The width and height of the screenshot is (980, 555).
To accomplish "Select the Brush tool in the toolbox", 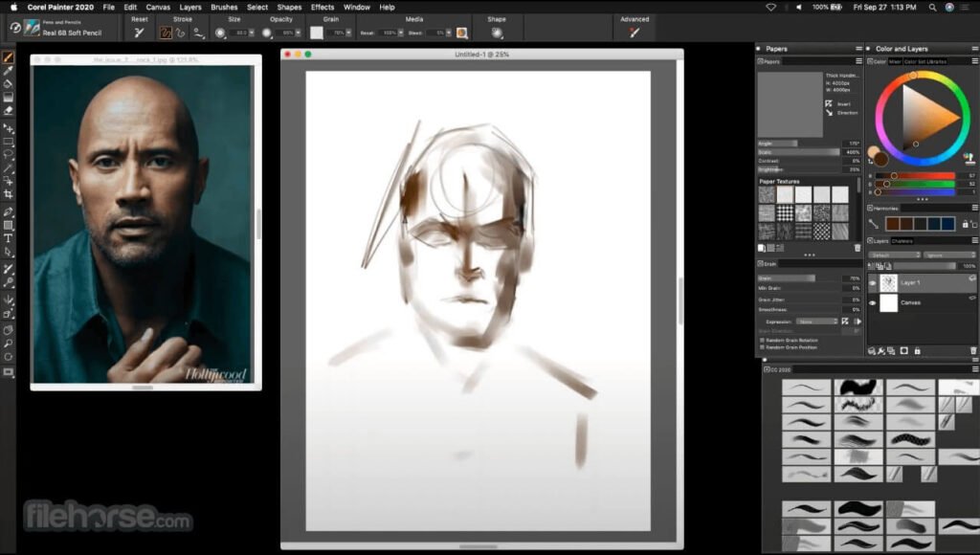I will pos(8,57).
